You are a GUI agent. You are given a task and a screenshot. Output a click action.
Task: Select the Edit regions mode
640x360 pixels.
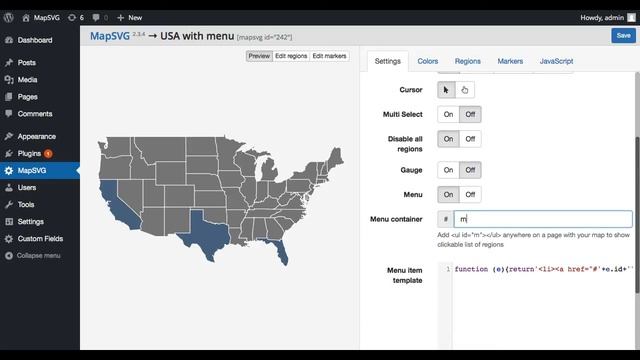click(x=291, y=56)
